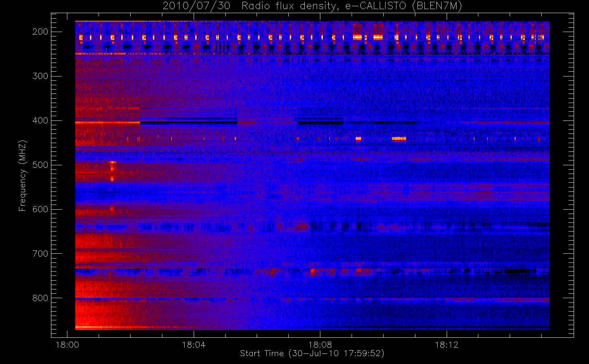The image size is (589, 364).
Task: Select the 200 frequency tick label
Action: coord(40,32)
